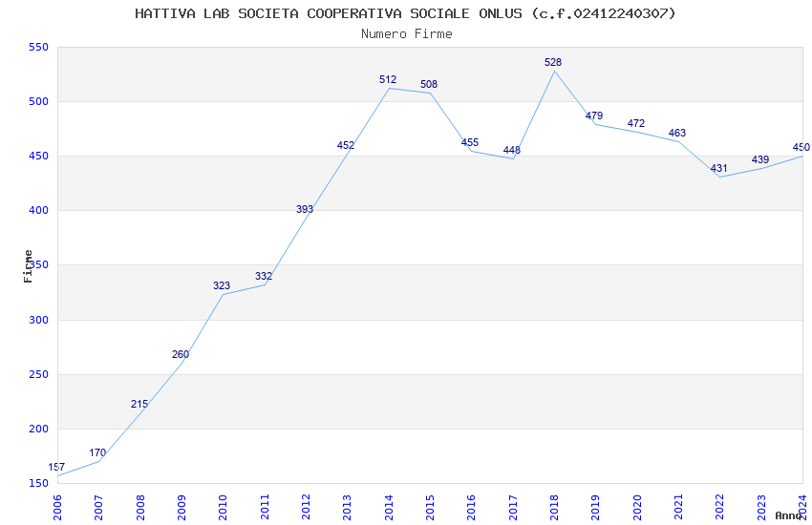Select data label 508 for 2015
The width and height of the screenshot is (812, 525).
click(429, 84)
